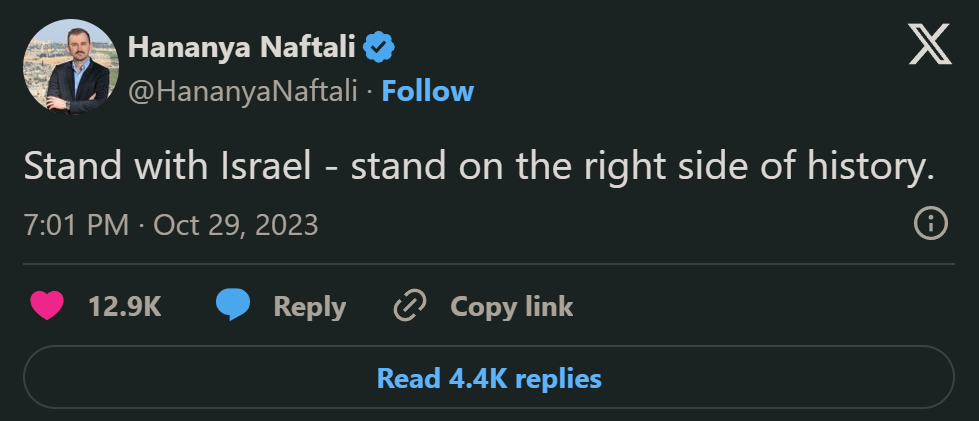
Task: Open the @HananyaNaftali handle link
Action: click(244, 92)
